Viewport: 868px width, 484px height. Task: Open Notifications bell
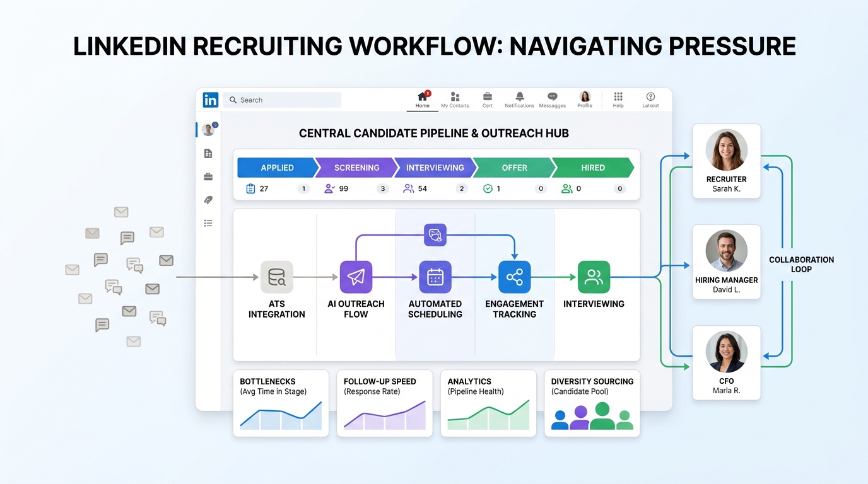click(x=520, y=100)
